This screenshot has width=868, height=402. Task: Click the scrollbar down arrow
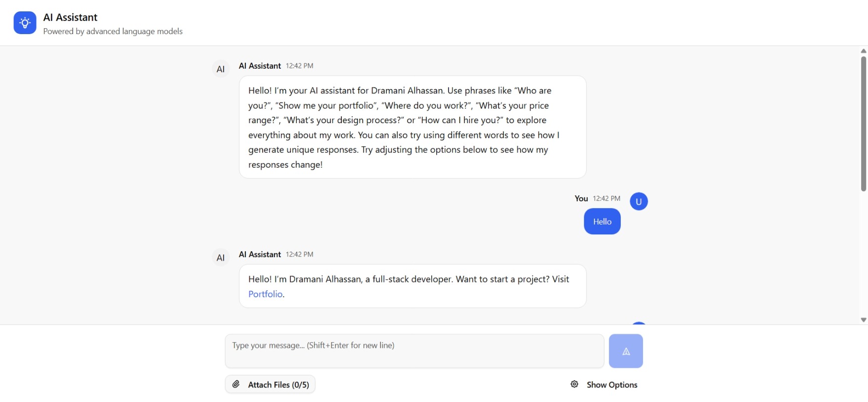pyautogui.click(x=863, y=320)
